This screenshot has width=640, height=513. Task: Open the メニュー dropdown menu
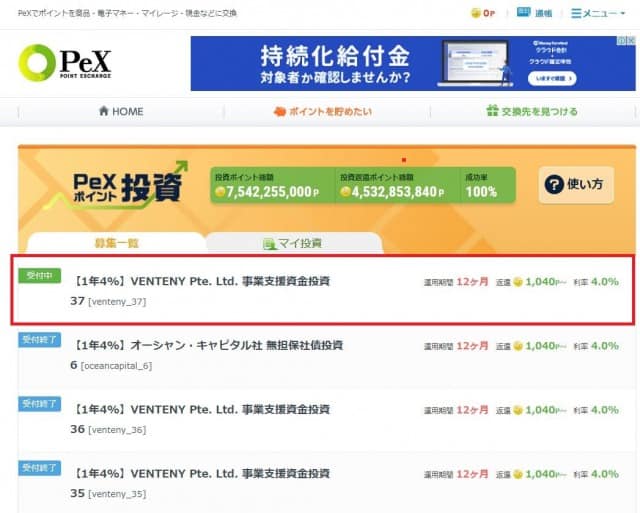click(598, 13)
